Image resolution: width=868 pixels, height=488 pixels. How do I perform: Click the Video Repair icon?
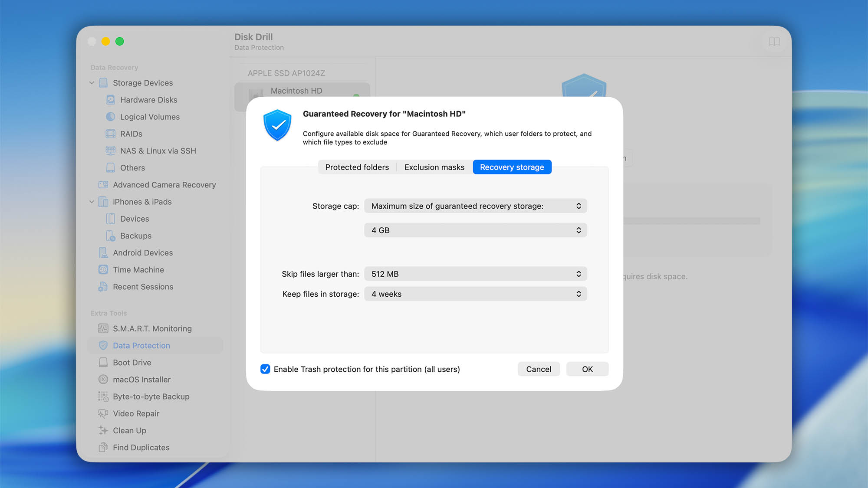pyautogui.click(x=103, y=413)
